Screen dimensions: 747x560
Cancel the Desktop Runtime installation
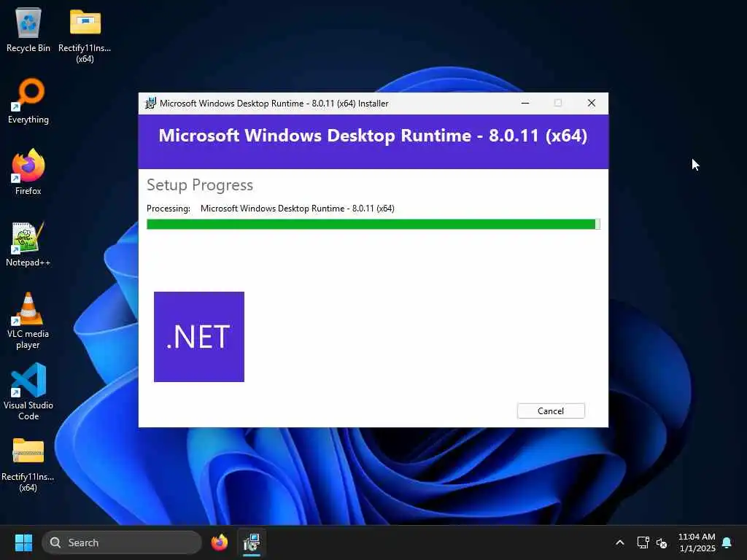(551, 411)
